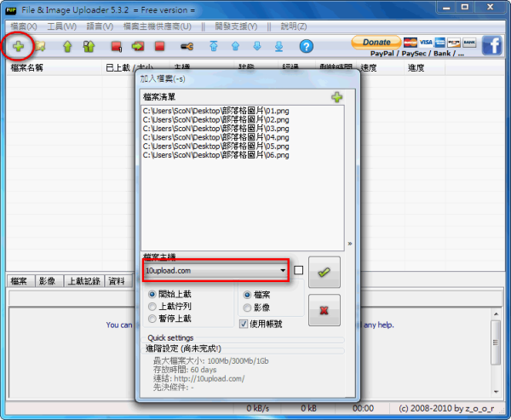Click the BANK payment icon
This screenshot has height=420, width=511.
point(469,43)
